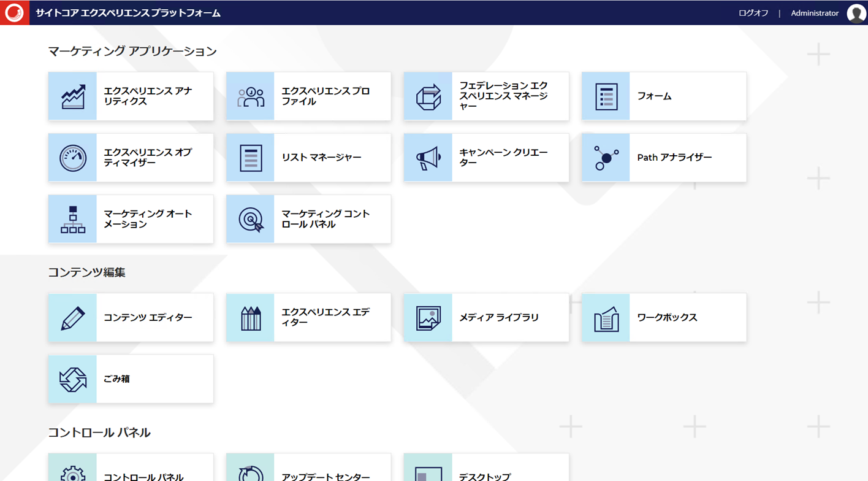
Task: Launch エクスペリエンス エディター tile label
Action: click(x=325, y=317)
